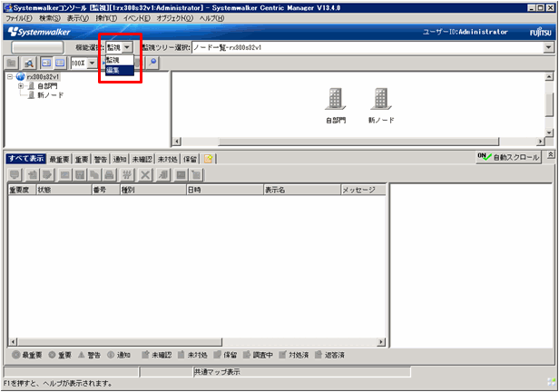
Task: Open the 機能選択 dropdown arrow
Action: pyautogui.click(x=127, y=47)
